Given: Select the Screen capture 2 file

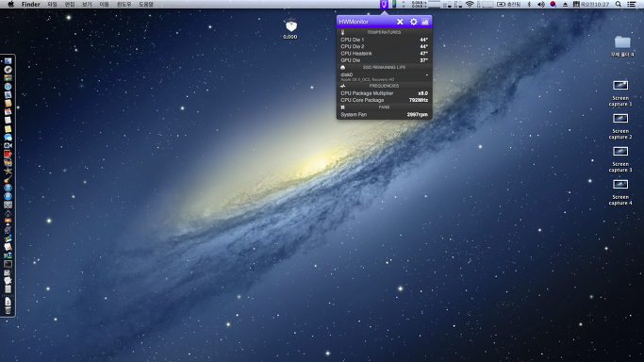Looking at the screenshot, I should pos(620,125).
